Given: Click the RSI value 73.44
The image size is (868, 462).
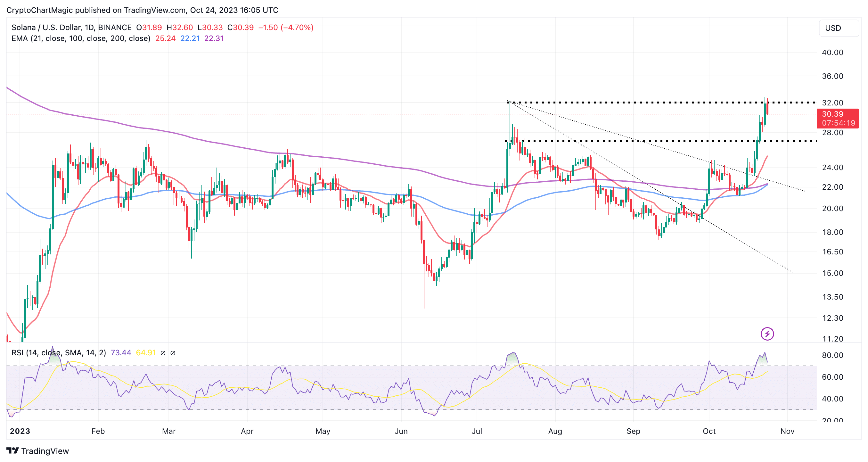Looking at the screenshot, I should coord(121,353).
